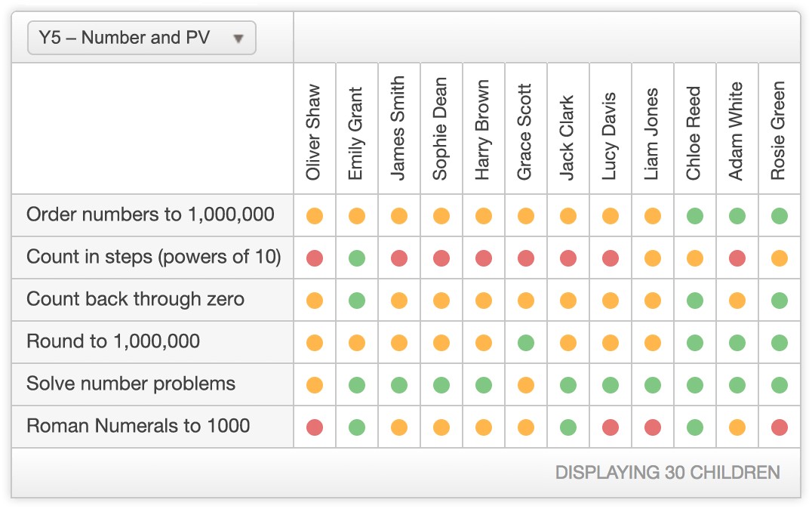This screenshot has height=509, width=812.
Task: Click Chloe Reed's green dot for Count back through zero
Action: click(695, 300)
